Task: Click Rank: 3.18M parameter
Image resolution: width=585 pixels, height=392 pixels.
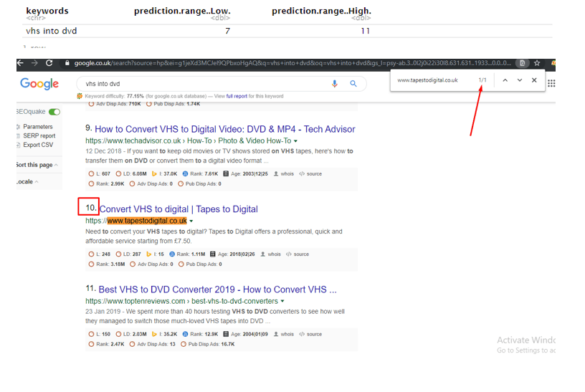Action: click(x=107, y=264)
